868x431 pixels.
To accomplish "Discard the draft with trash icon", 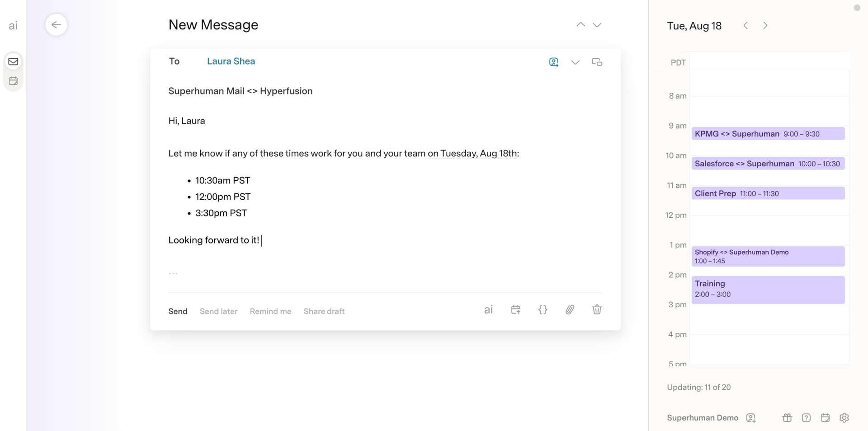I will (597, 309).
